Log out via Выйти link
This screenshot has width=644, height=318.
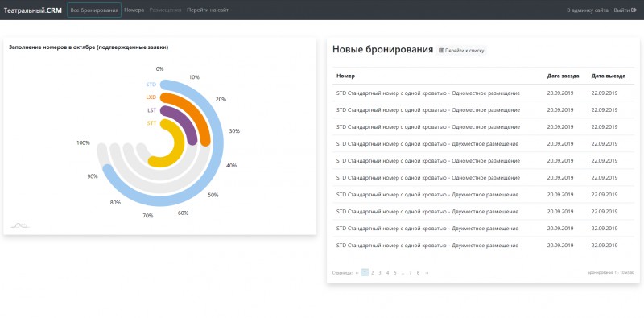click(625, 10)
